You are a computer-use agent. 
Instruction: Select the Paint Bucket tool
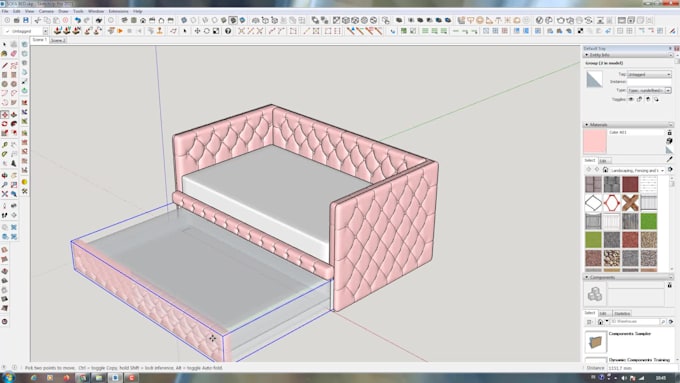[4, 54]
